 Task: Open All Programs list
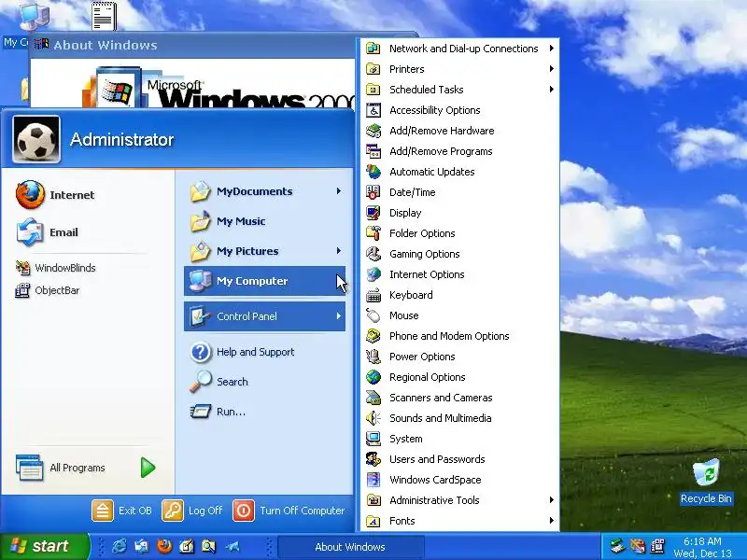click(x=86, y=468)
